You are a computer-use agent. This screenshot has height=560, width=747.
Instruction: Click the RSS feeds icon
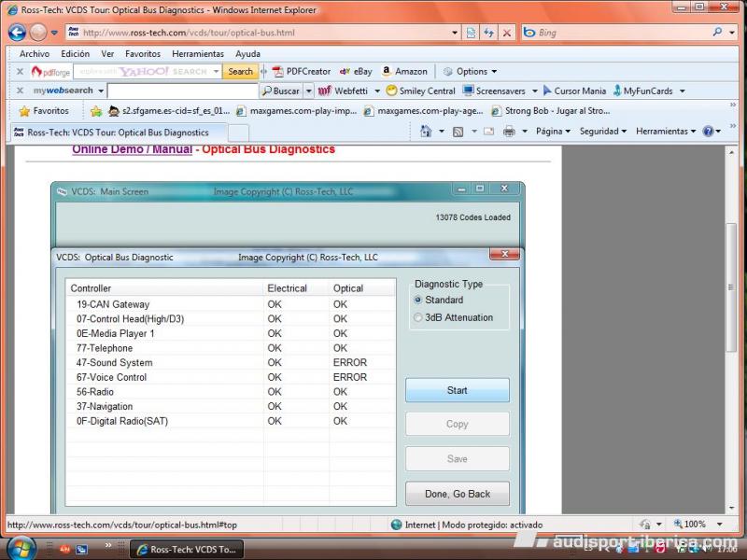[x=458, y=132]
